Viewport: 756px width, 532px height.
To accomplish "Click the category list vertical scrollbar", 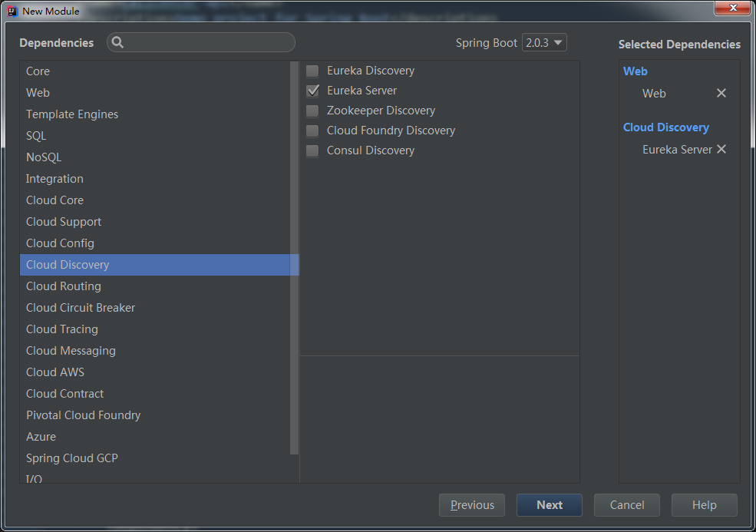I will pyautogui.click(x=295, y=258).
